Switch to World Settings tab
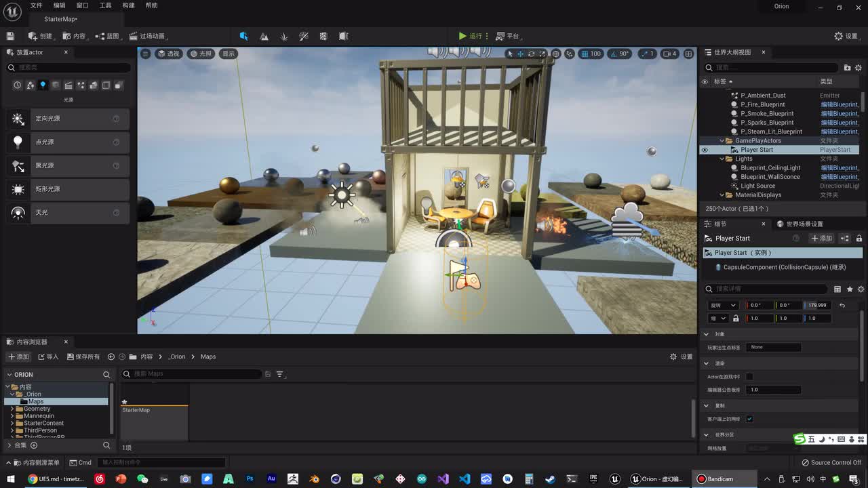Screen dimensions: 868x488 click(x=800, y=224)
